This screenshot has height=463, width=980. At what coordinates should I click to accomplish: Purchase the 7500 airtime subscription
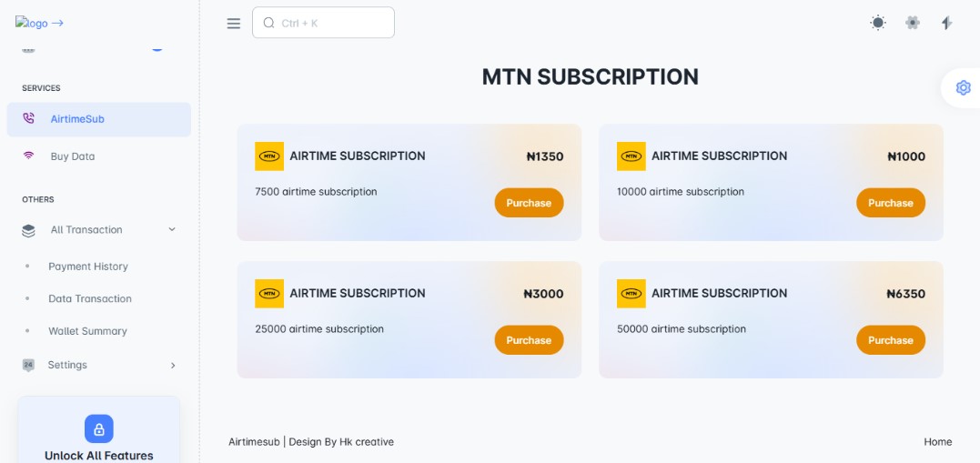(529, 203)
